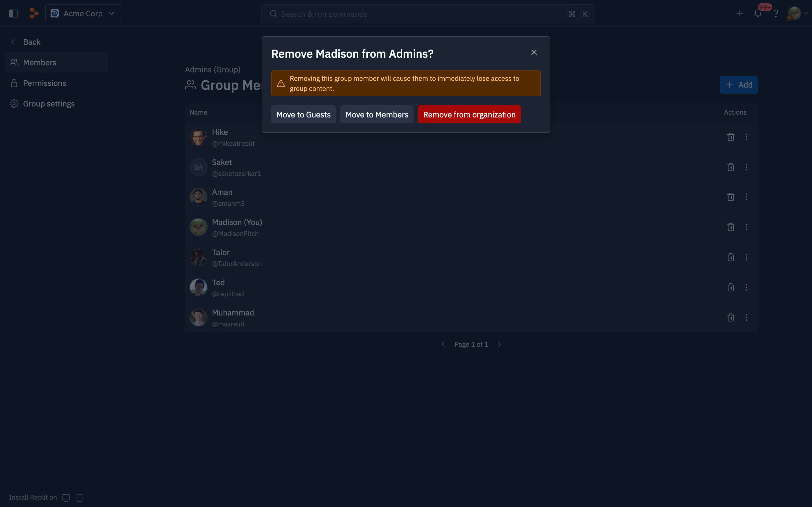
Task: Click the notifications bell icon
Action: 758,14
